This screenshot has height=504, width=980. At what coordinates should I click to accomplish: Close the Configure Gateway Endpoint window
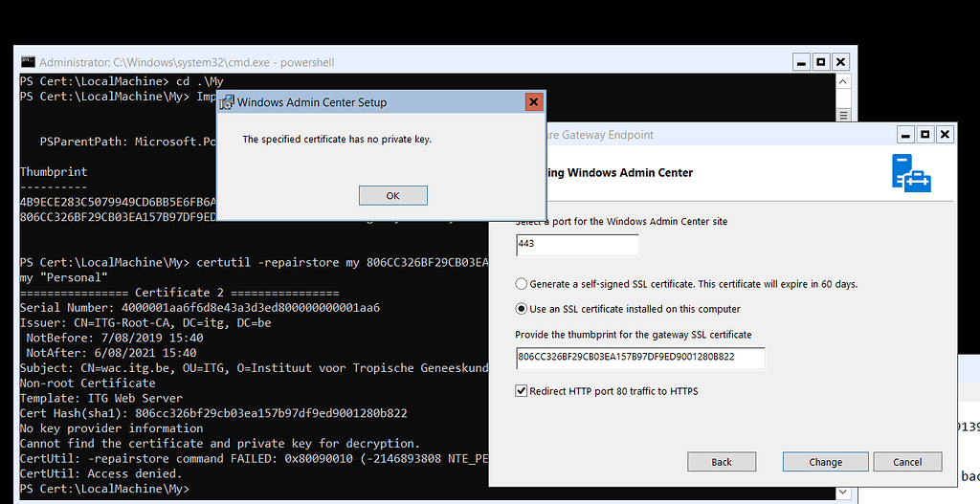click(x=945, y=134)
